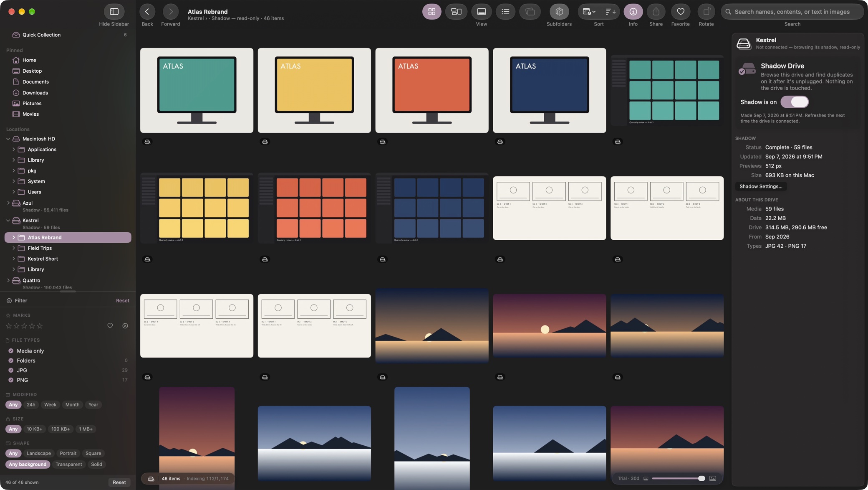Open the Share toolbar button

656,12
